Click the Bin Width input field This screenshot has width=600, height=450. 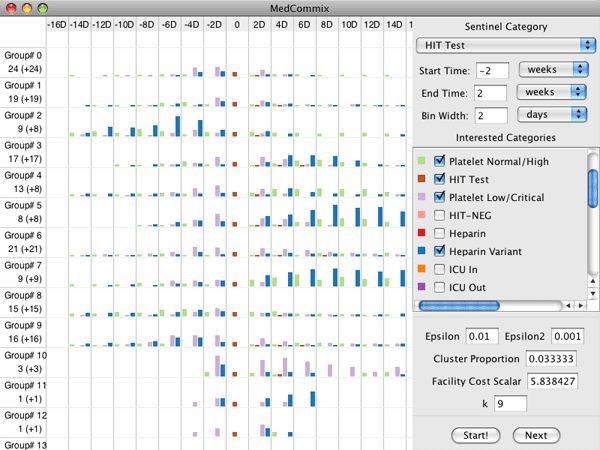[x=491, y=116]
